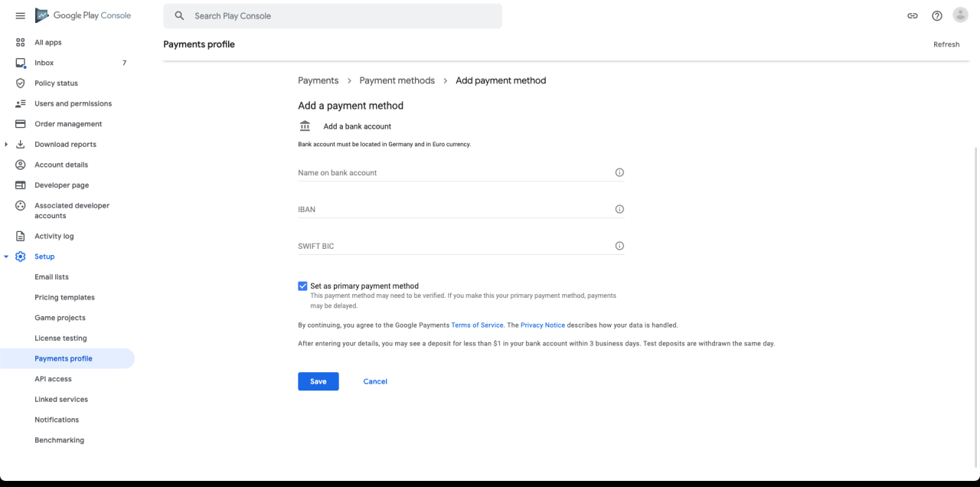Open the help question mark icon
The image size is (980, 487).
[x=936, y=16]
